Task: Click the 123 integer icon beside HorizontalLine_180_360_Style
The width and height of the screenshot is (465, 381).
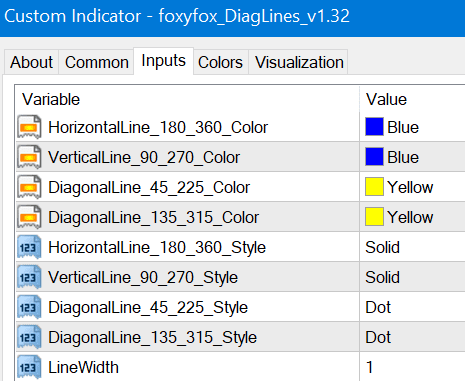Action: point(29,247)
